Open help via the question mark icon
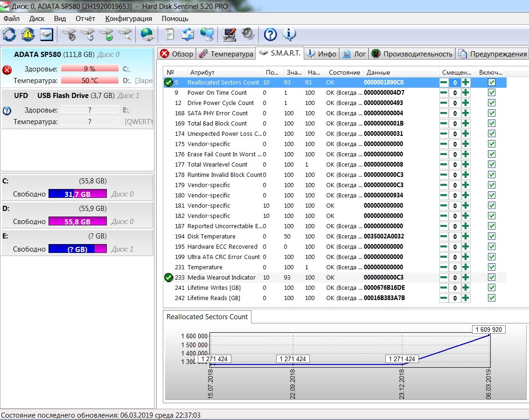This screenshot has height=420, width=529. 271,34
